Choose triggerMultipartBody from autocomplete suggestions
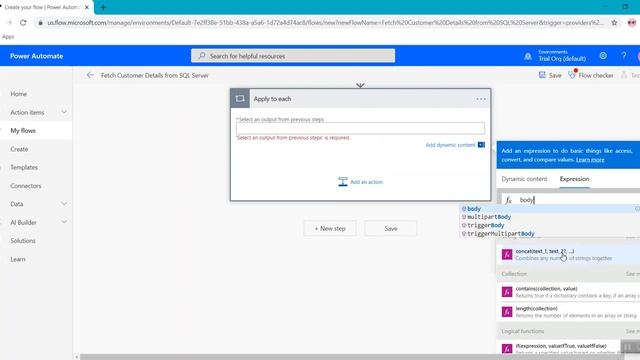The width and height of the screenshot is (640, 360). pos(501,234)
